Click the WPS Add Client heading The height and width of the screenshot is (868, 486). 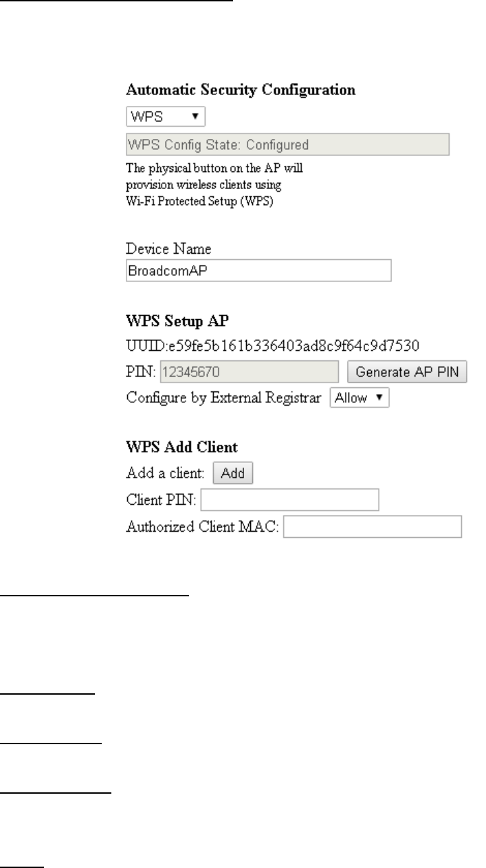(181, 447)
